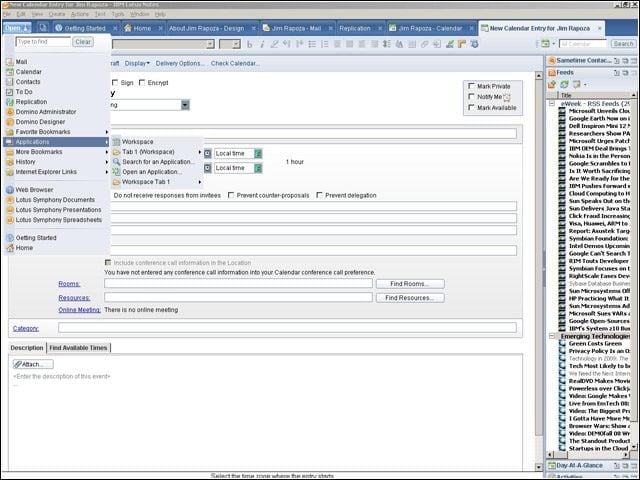640x480 pixels.
Task: Click the Category link
Action: [26, 329]
